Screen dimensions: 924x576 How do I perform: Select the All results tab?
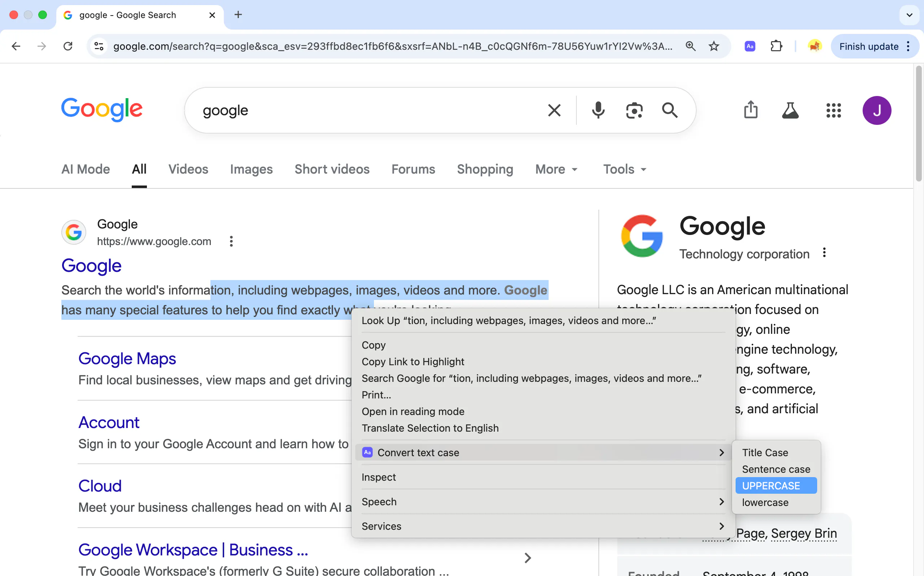coord(139,169)
